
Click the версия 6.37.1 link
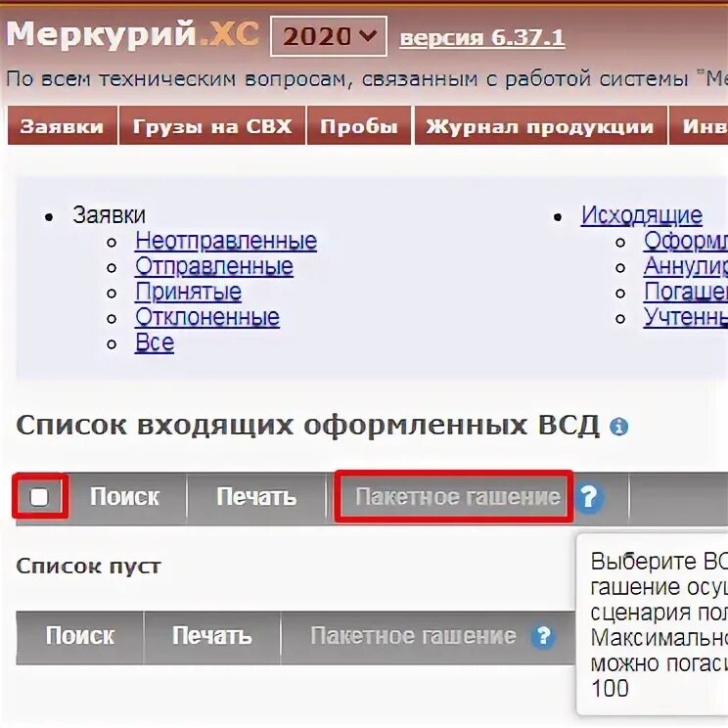[482, 37]
